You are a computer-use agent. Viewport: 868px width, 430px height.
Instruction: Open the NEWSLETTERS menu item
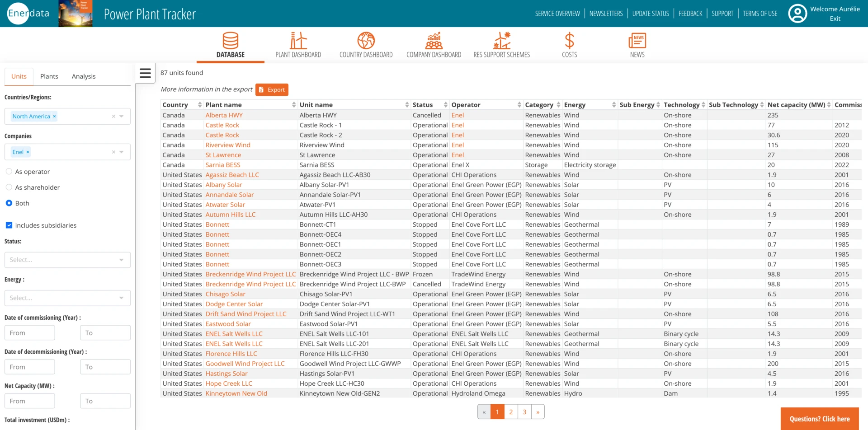point(606,13)
